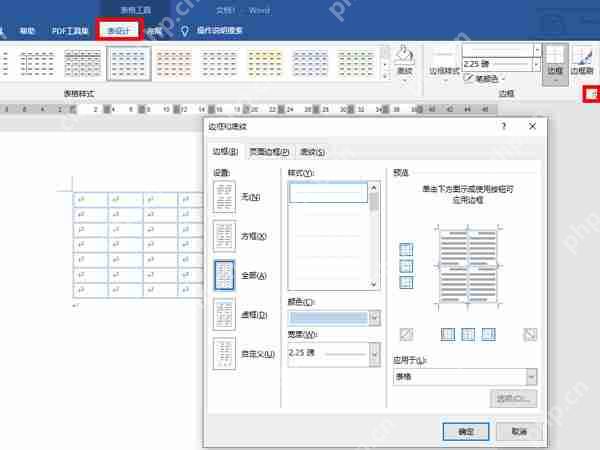Toggle the diagonal up border button
600x450 pixels.
(406, 334)
